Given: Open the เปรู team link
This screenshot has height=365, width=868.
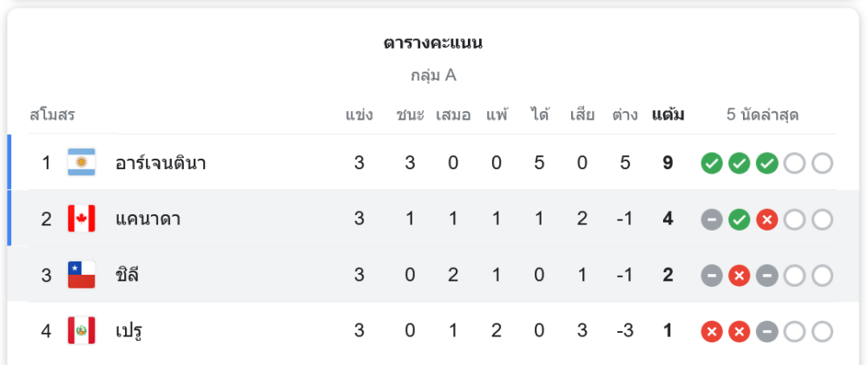Looking at the screenshot, I should pos(128,331).
